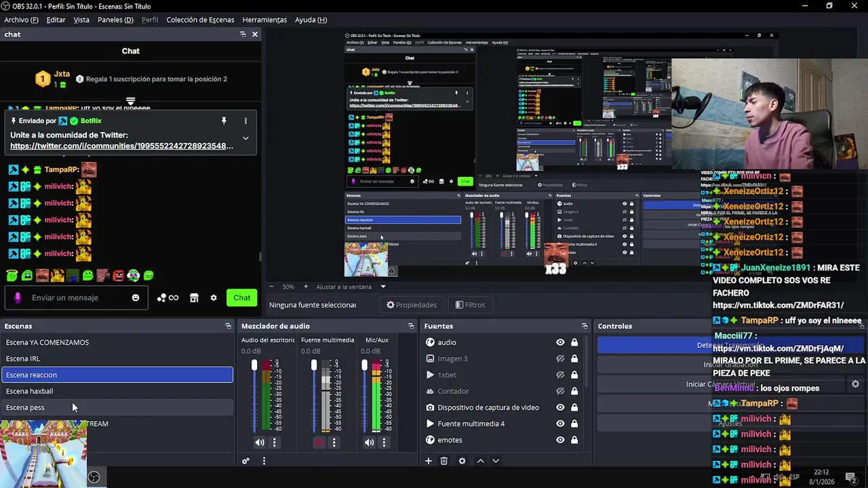The height and width of the screenshot is (488, 868).
Task: Open source properties gear in Fuentes toolbar
Action: [x=462, y=461]
